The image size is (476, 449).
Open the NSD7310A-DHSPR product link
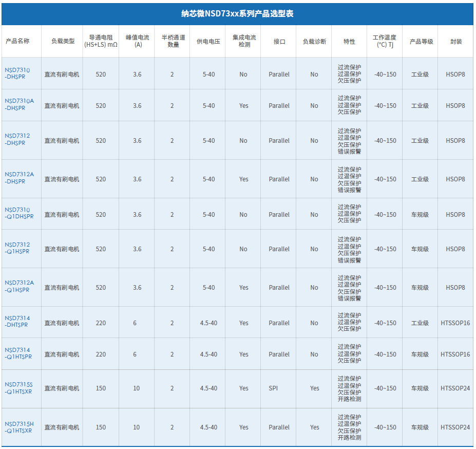point(19,104)
